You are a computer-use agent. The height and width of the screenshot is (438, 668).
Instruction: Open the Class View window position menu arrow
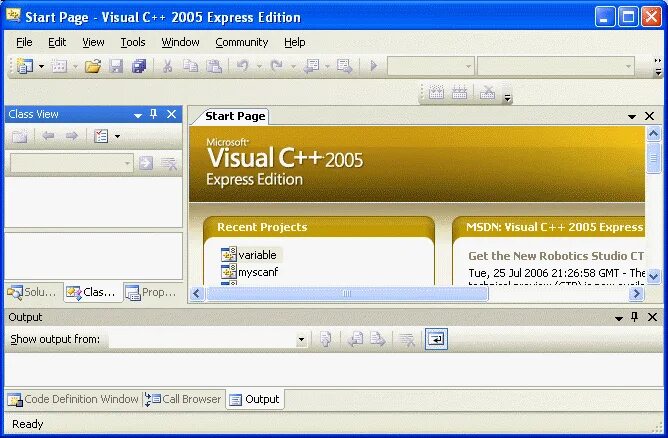click(138, 115)
